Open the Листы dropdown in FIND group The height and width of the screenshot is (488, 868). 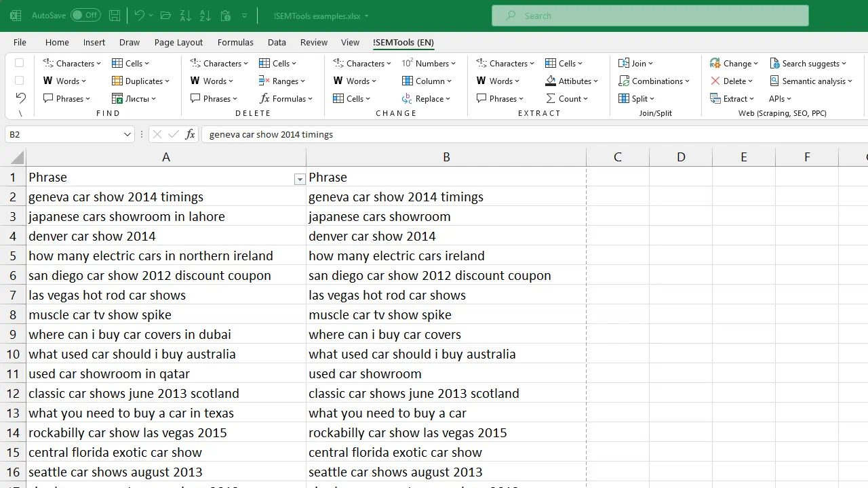(x=134, y=98)
